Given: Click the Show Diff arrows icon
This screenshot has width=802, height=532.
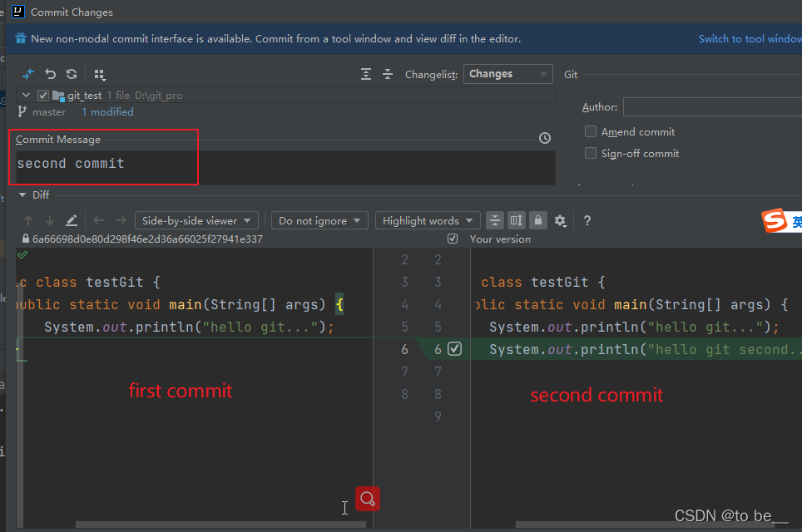Looking at the screenshot, I should click(x=28, y=74).
